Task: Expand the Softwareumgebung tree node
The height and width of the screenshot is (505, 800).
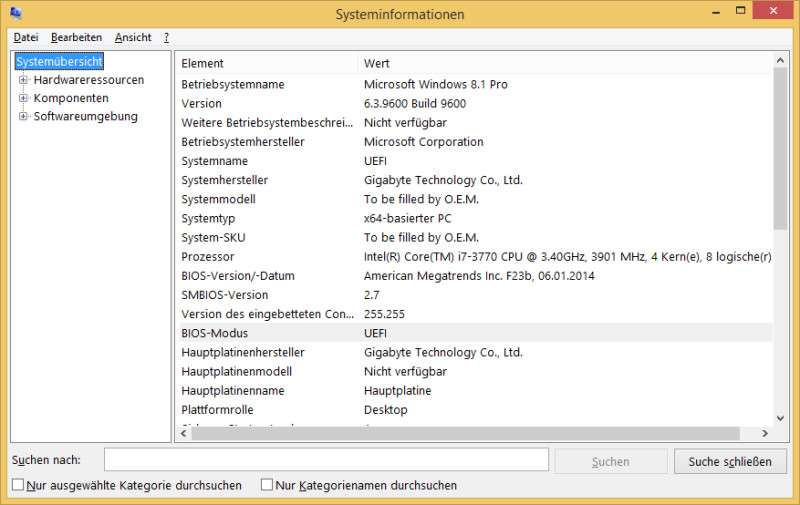Action: tap(23, 116)
